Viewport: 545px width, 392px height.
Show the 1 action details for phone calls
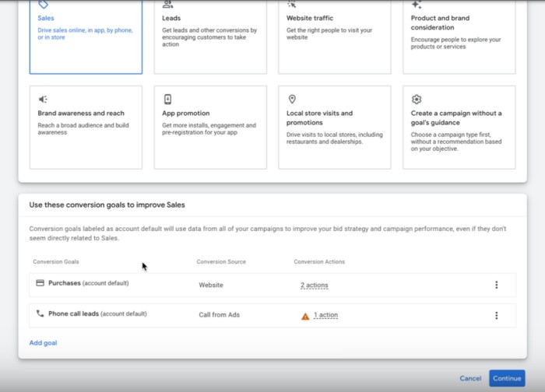[x=325, y=316]
